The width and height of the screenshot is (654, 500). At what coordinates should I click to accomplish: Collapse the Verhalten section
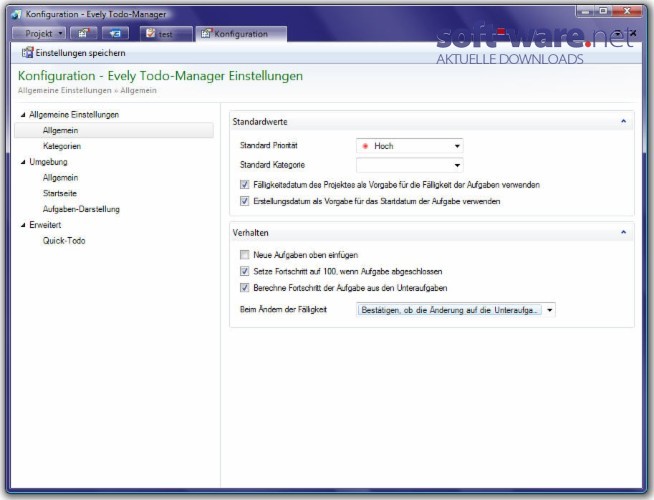point(624,232)
